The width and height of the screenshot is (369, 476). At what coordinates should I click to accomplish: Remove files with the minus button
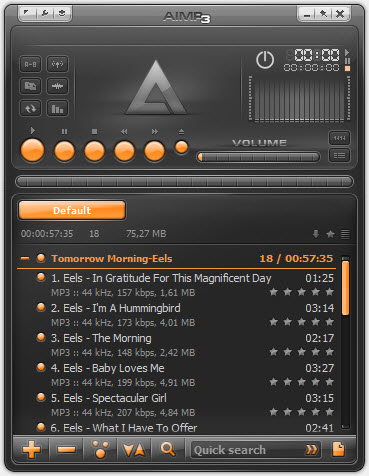click(66, 450)
